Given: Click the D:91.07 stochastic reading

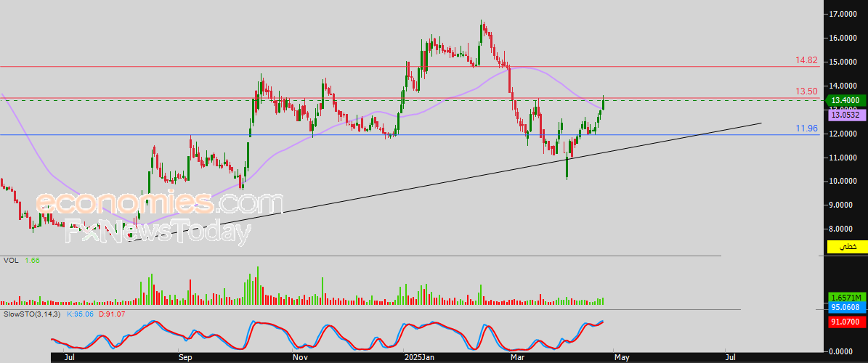Looking at the screenshot, I should pos(110,314).
